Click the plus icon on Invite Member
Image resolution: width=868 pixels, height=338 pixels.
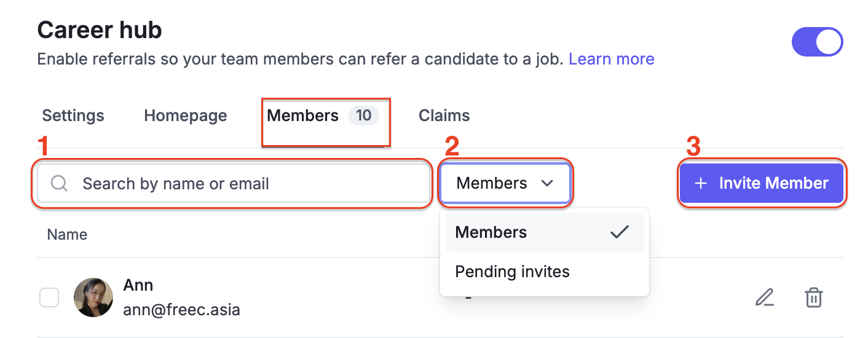click(700, 183)
